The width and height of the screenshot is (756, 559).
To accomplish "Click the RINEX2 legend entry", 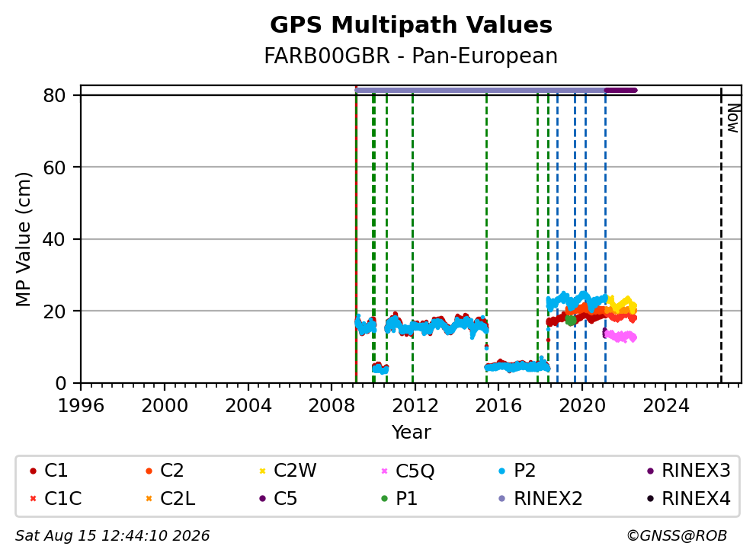I will click(x=540, y=499).
